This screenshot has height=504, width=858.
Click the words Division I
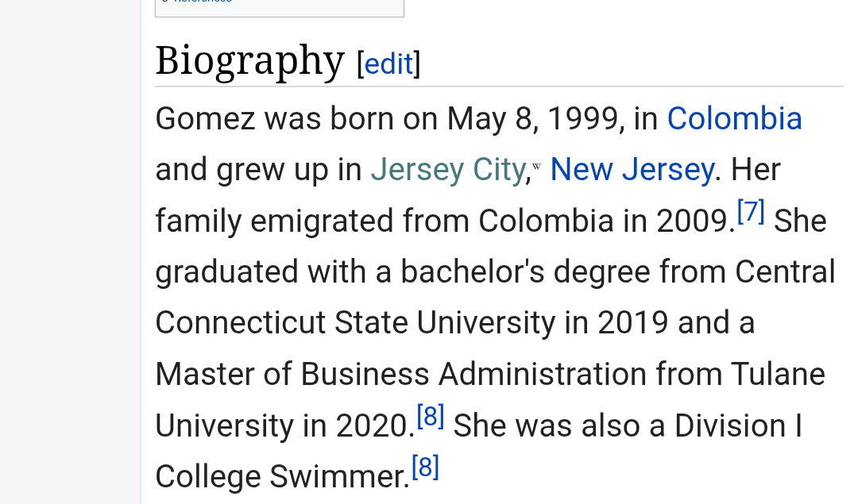click(738, 425)
